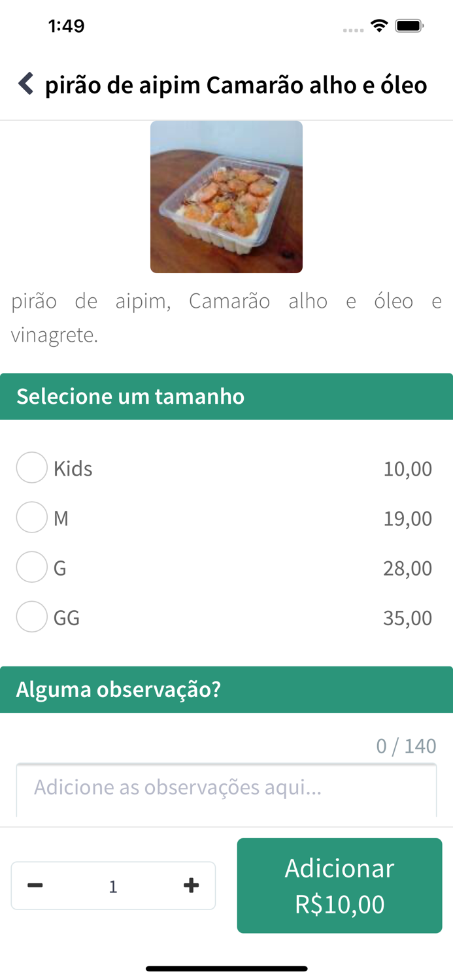Tap the quantity value showing 1

tap(112, 885)
